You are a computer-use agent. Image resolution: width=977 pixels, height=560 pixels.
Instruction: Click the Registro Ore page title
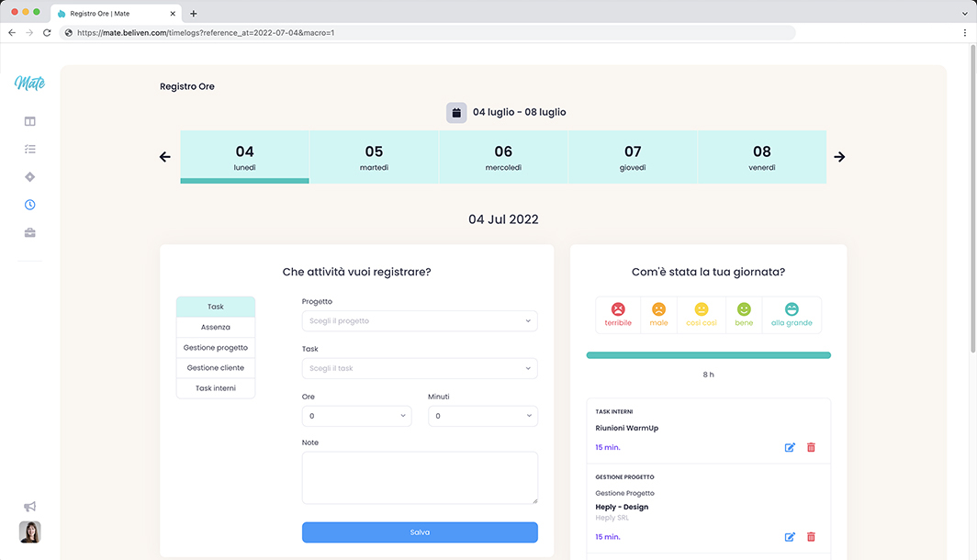(x=187, y=86)
